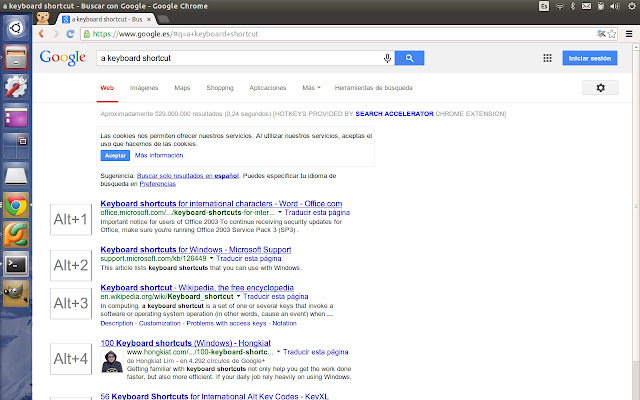Viewport: 640px width, 400px height.
Task: Click the Hongkiat author thumbnail
Action: [112, 361]
